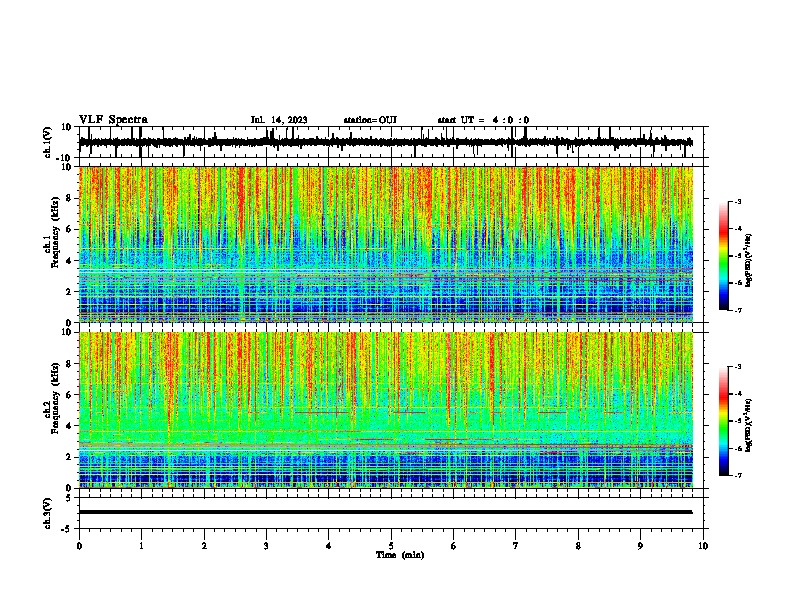Click time-axis tick label '9'
The height and width of the screenshot is (612, 792).
640,546
